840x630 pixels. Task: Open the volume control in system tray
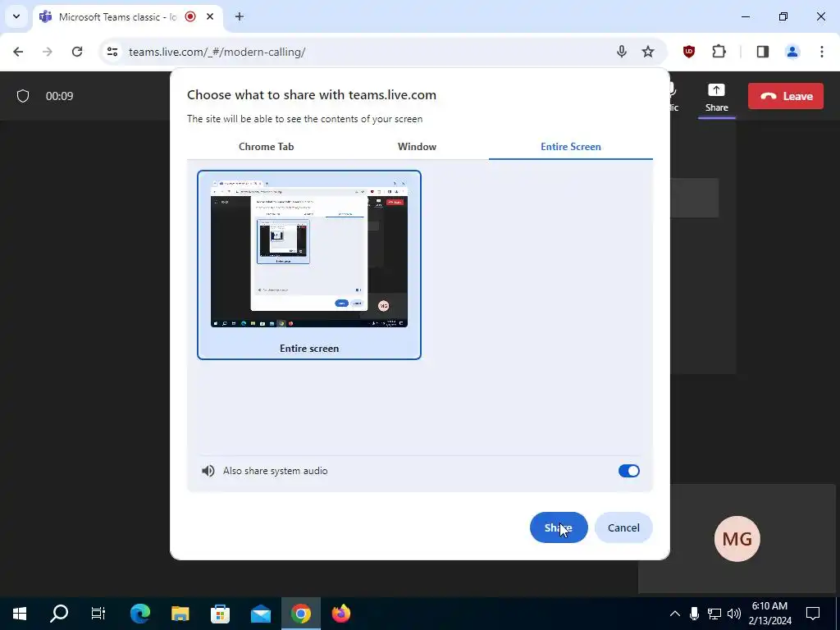click(x=734, y=614)
